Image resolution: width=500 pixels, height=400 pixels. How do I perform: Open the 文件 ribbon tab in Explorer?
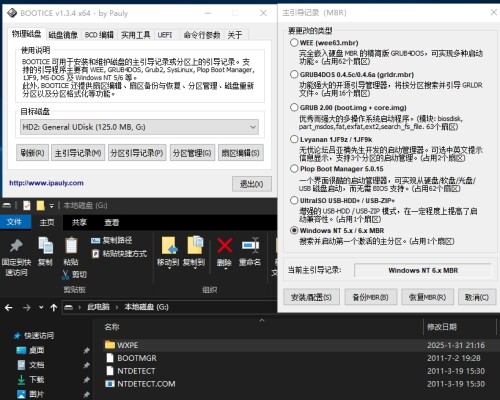coord(14,222)
